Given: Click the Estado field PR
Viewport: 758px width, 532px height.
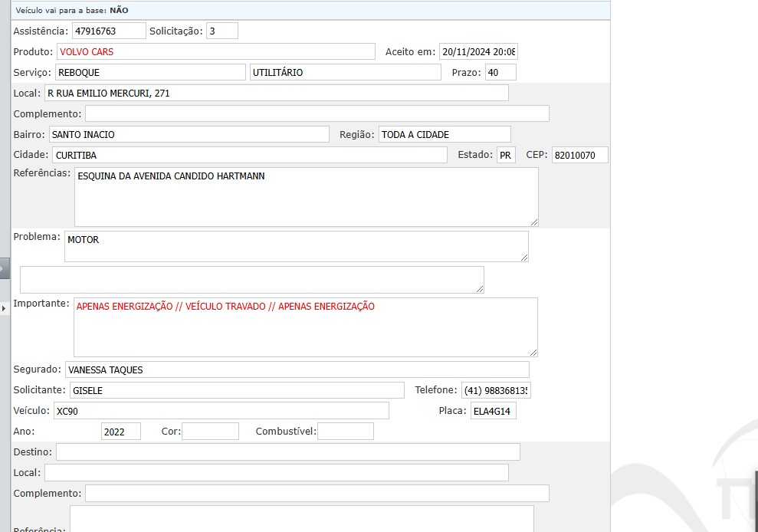Looking at the screenshot, I should 506,156.
